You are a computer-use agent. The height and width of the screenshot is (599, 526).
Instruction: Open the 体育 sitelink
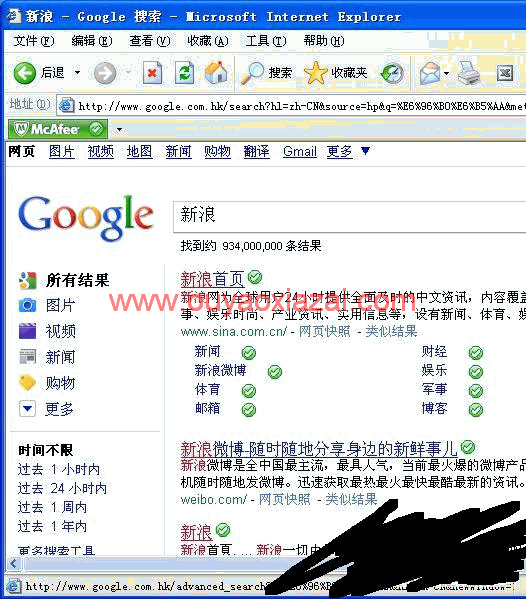tap(207, 390)
